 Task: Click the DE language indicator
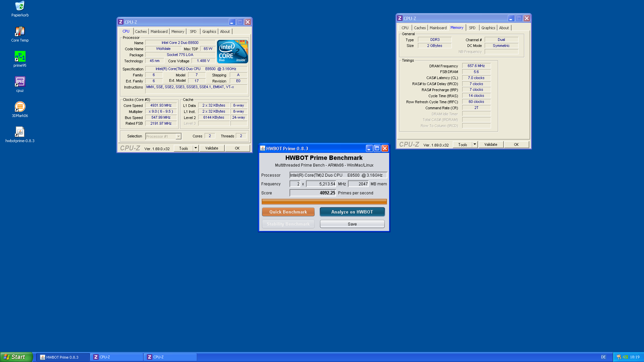coord(603,357)
